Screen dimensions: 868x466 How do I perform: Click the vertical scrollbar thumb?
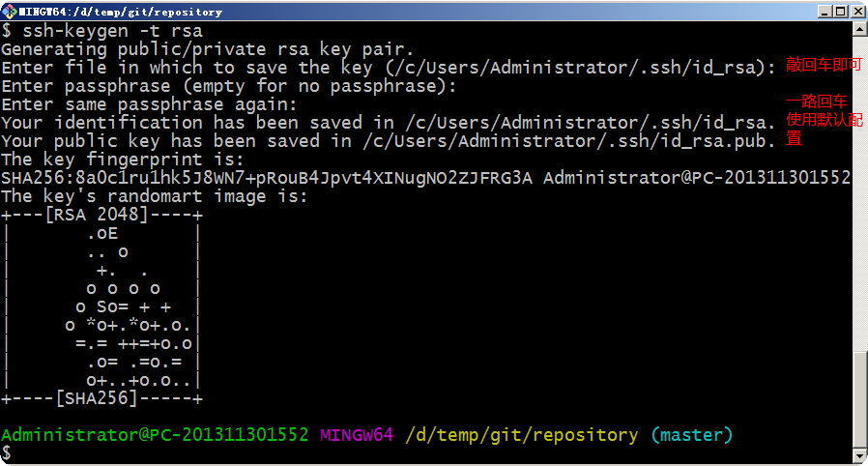click(859, 396)
